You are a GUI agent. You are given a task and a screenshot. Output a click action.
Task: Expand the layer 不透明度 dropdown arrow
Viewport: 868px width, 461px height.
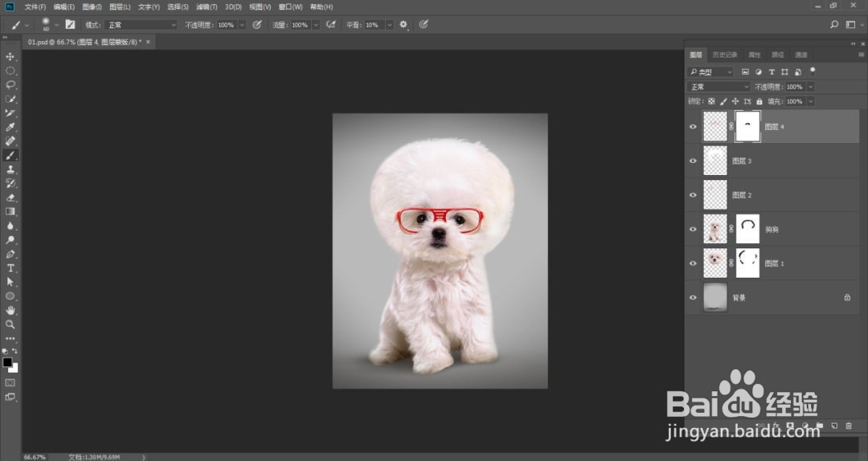(810, 87)
